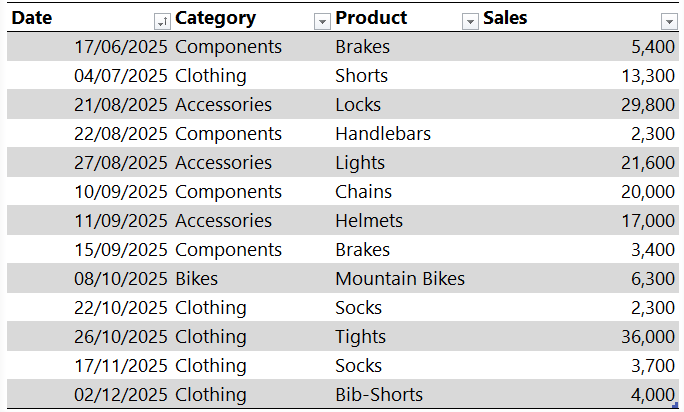
Task: Click the Bib-Shorts product cell
Action: [379, 395]
